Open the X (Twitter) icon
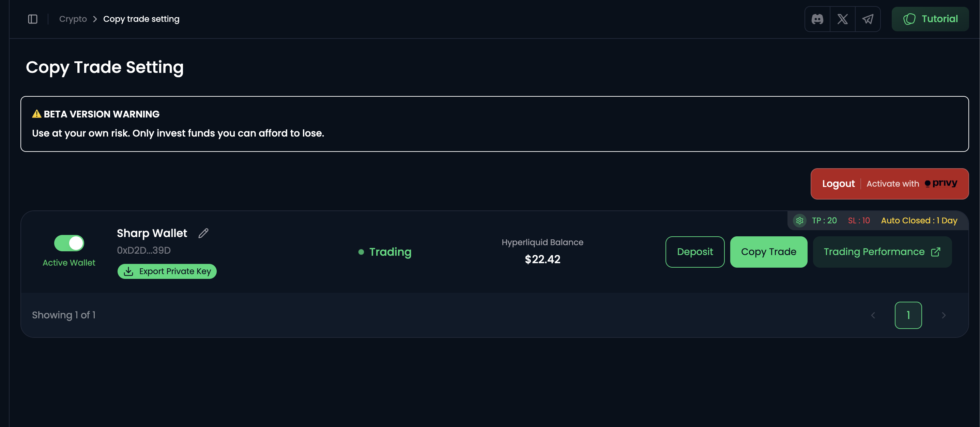 point(842,19)
